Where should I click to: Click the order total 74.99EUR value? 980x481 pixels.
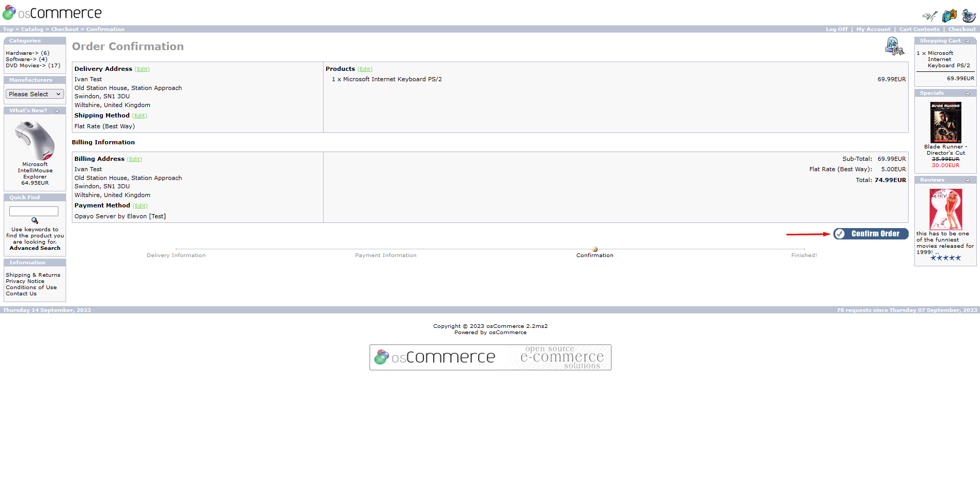[x=890, y=181]
